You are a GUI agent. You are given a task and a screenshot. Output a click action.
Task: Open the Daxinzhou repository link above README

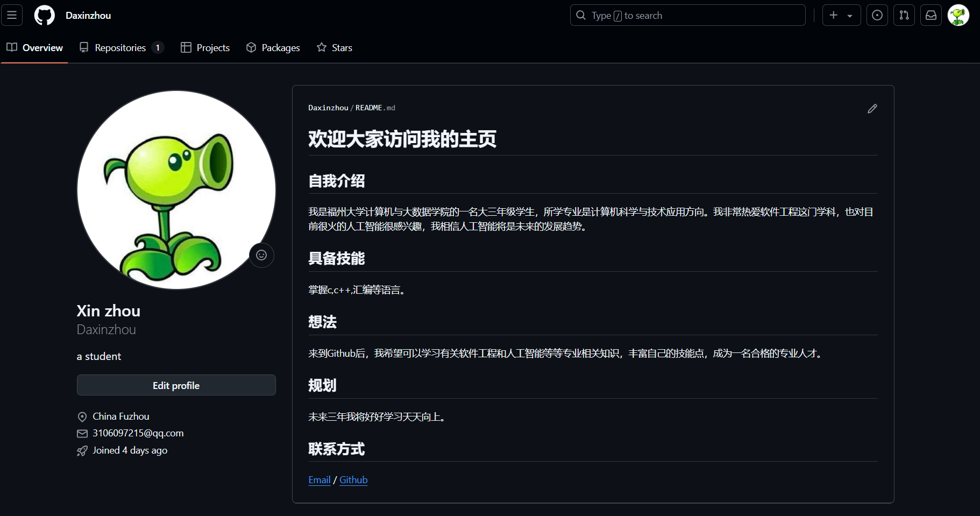point(328,108)
